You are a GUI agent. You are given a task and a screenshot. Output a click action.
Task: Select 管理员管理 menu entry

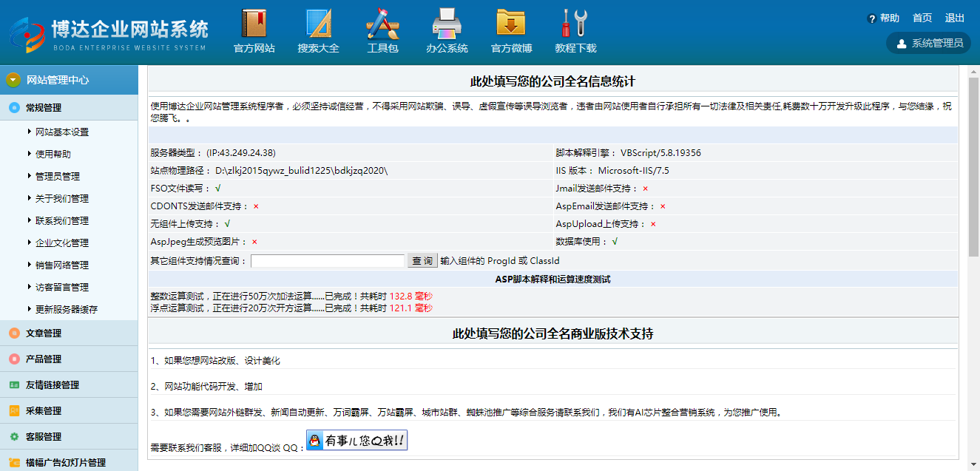click(58, 177)
